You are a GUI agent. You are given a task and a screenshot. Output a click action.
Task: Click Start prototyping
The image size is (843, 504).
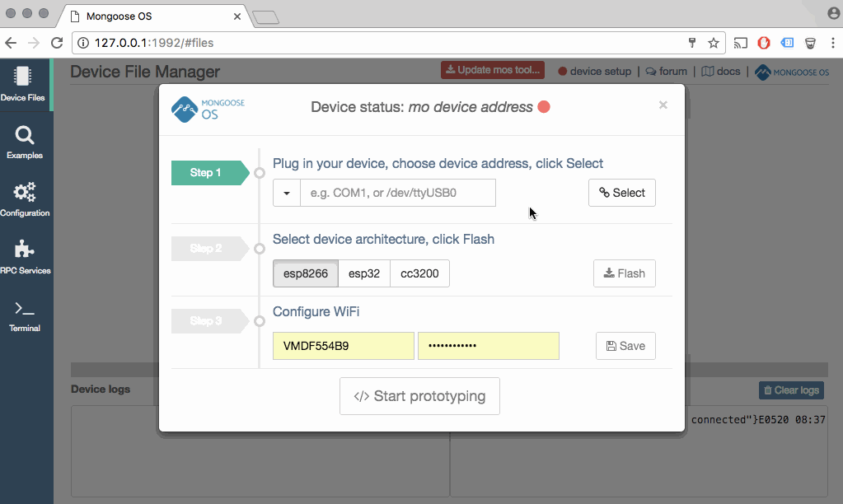click(420, 396)
